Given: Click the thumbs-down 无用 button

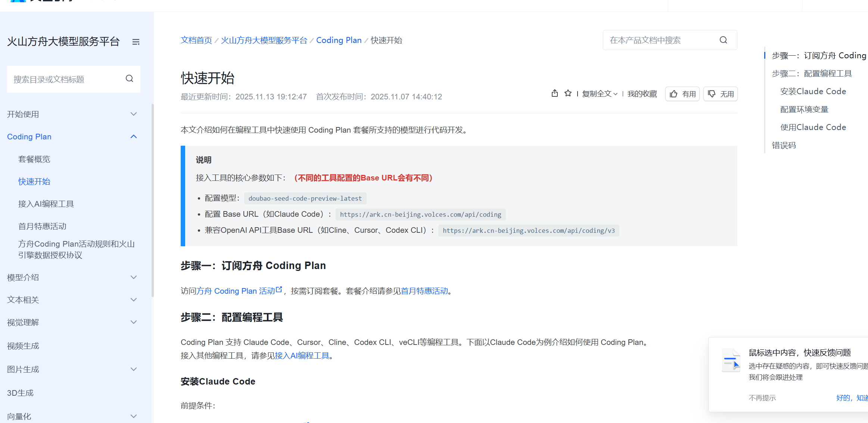Looking at the screenshot, I should (x=721, y=94).
